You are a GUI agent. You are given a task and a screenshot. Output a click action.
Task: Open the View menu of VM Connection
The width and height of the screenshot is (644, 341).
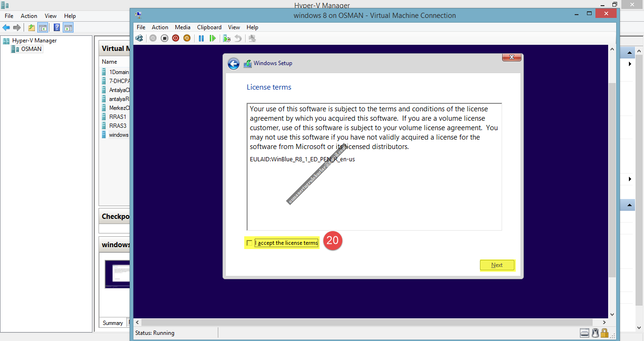click(234, 27)
